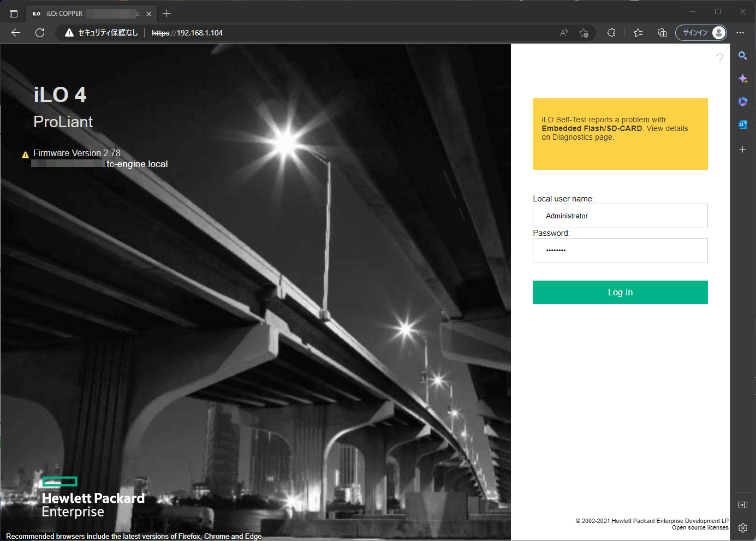Click the Hewlett Packard Enterprise logo
This screenshot has width=756, height=541.
click(93, 497)
